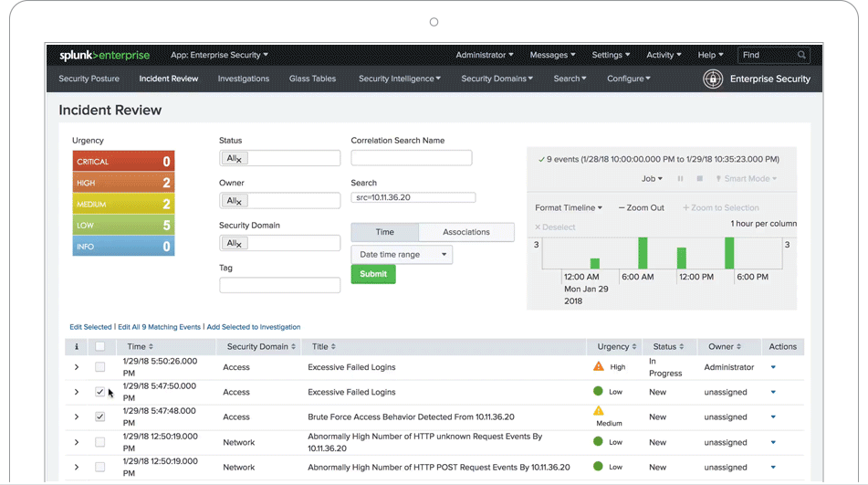Filter by Low urgency bar
The height and width of the screenshot is (485, 868).
click(x=123, y=226)
